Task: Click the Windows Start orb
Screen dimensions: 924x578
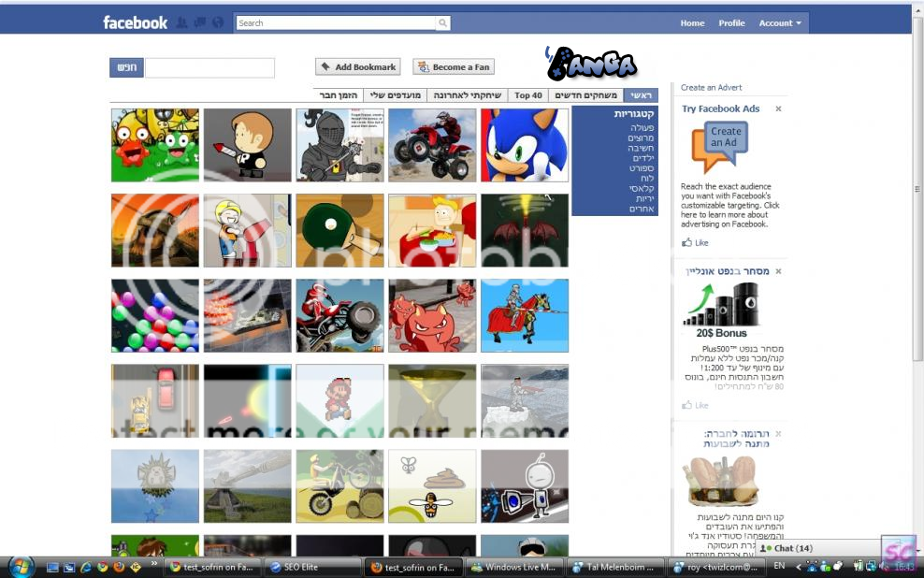Action: pos(21,568)
